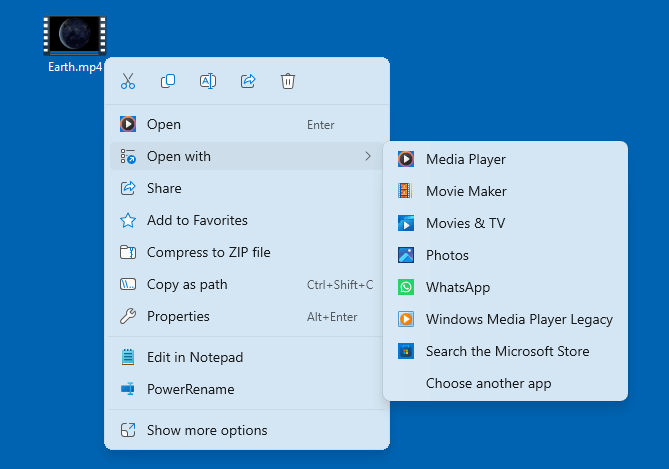Click the Earth.mp4 file name label
This screenshot has width=669, height=469.
tap(75, 67)
